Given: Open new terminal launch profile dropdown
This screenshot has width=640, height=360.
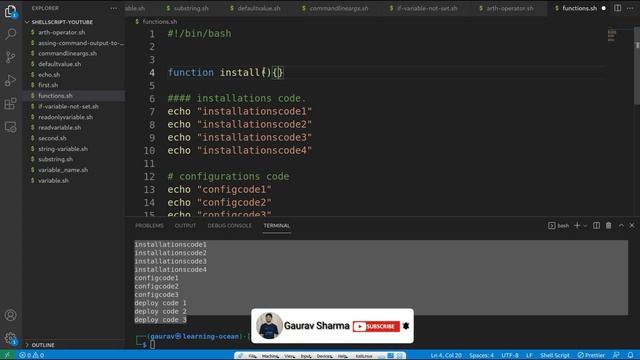Looking at the screenshot, I should point(585,225).
